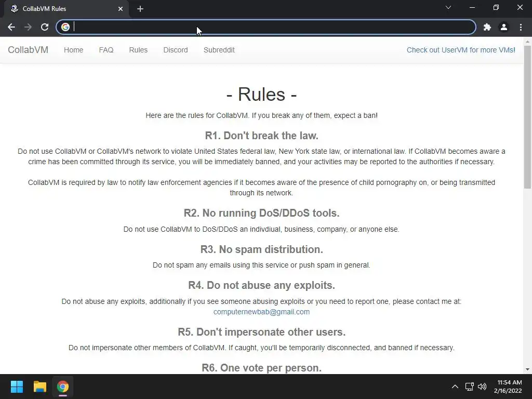Click the computernewbab@gmail.com email link
The image size is (532, 399).
262,312
